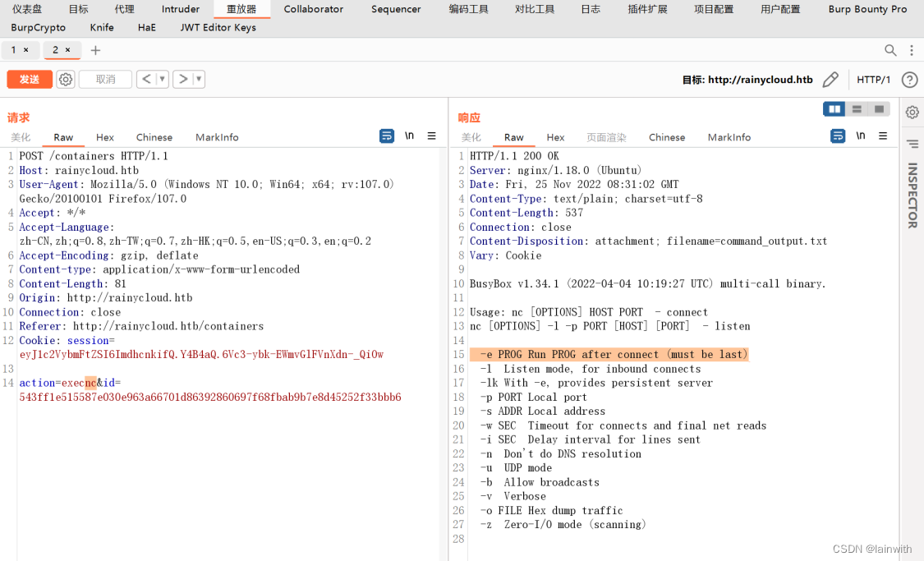Image resolution: width=924 pixels, height=561 pixels.
Task: Select the combined tabs layout view
Action: tap(879, 109)
